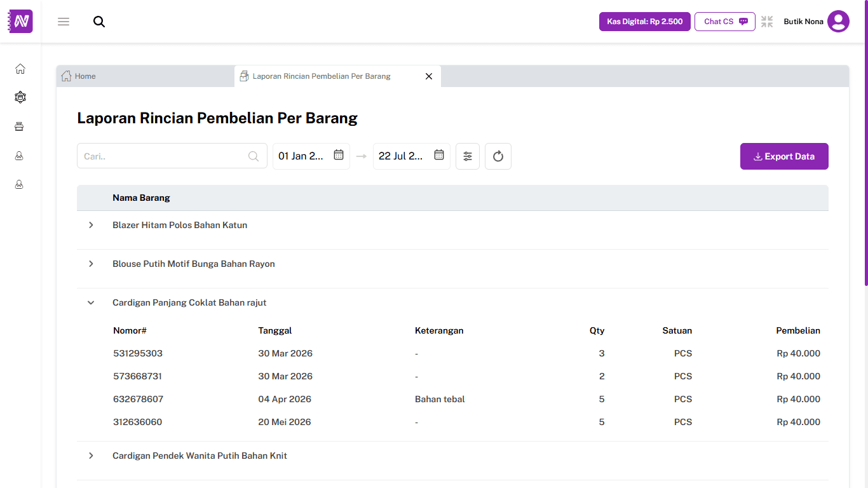Select transaction number 573668731

pos(138,376)
